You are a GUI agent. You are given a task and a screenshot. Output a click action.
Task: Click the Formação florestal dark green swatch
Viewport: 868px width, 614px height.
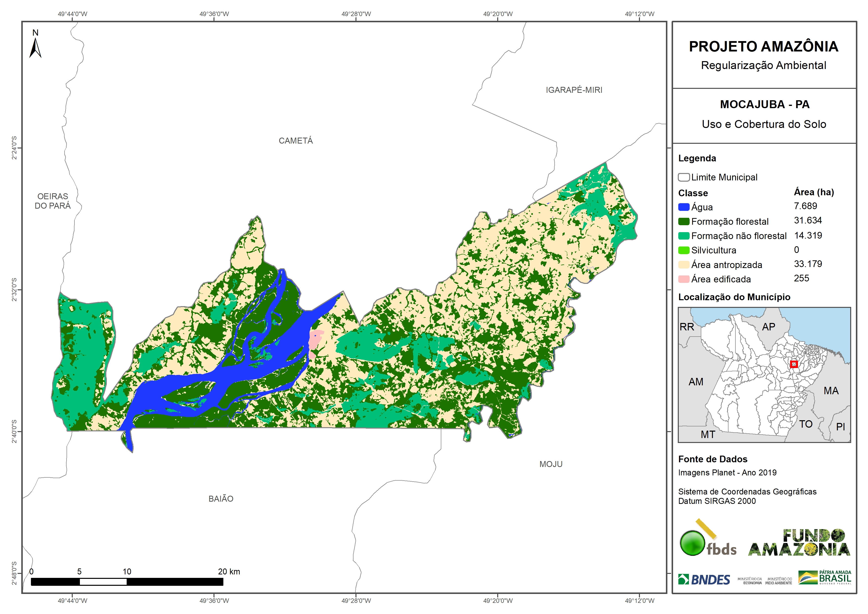(x=683, y=221)
